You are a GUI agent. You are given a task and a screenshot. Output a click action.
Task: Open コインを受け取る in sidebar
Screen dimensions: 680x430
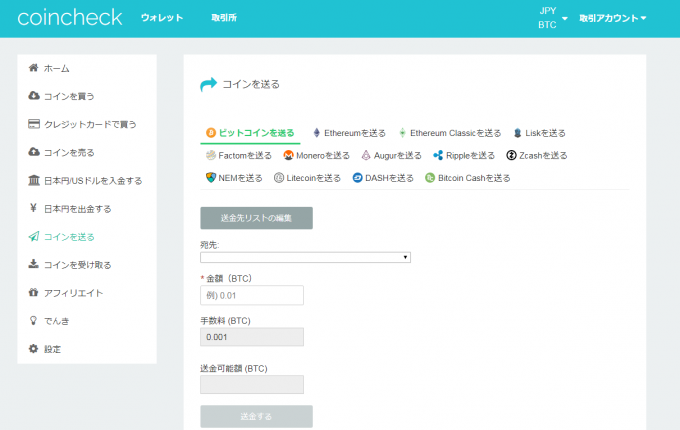[78, 265]
